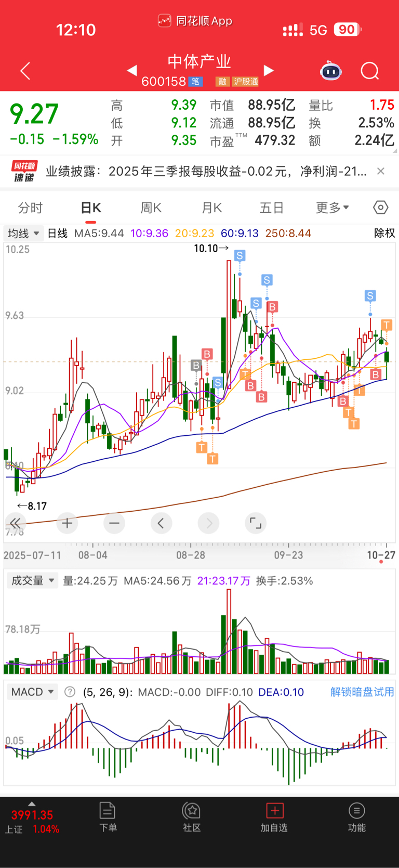Open the AI robot assistant
This screenshot has height=868, width=399.
click(331, 71)
